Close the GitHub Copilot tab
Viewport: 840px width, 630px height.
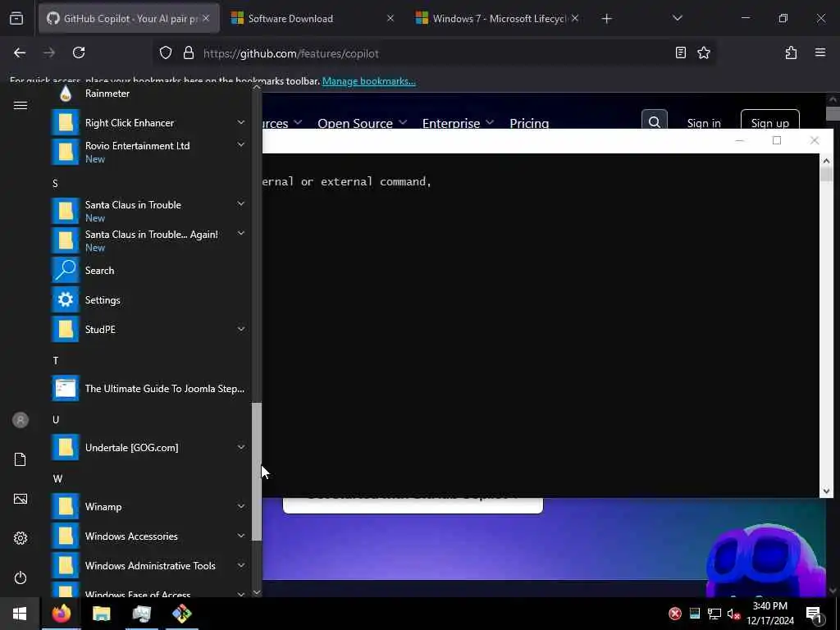coord(206,18)
